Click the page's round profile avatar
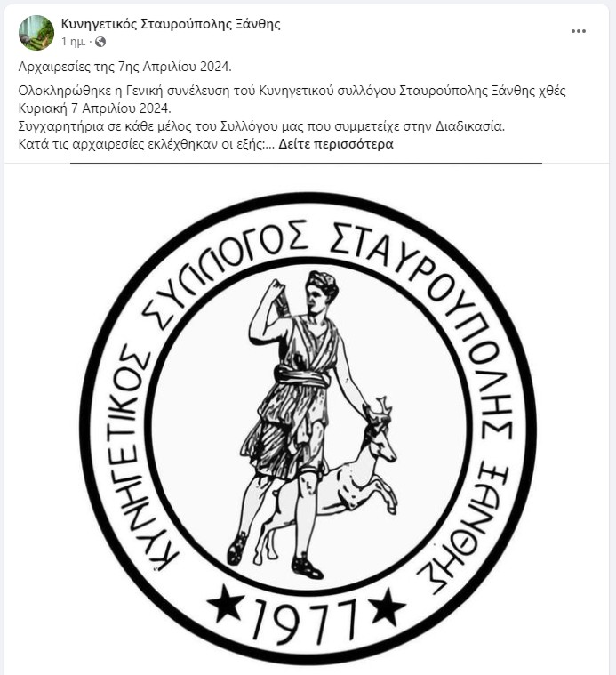This screenshot has width=616, height=675. click(x=36, y=33)
